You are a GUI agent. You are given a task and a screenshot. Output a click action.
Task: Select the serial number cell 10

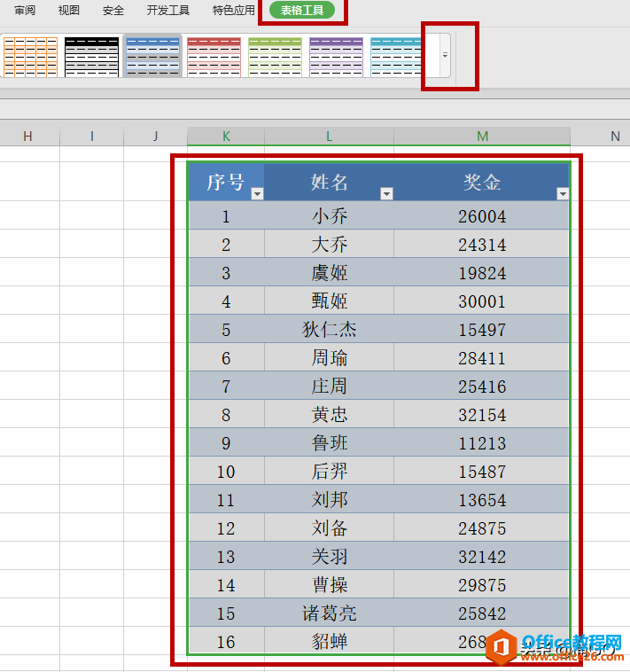click(226, 471)
